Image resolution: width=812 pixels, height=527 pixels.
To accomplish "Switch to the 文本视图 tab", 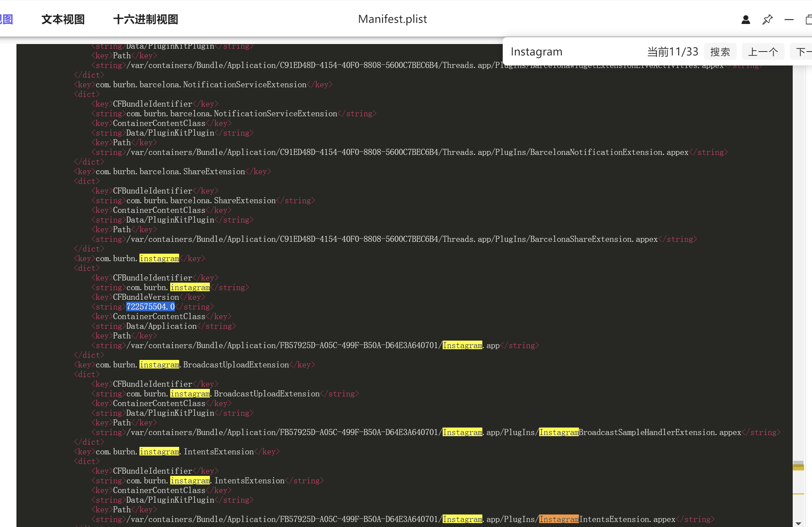I will (63, 19).
